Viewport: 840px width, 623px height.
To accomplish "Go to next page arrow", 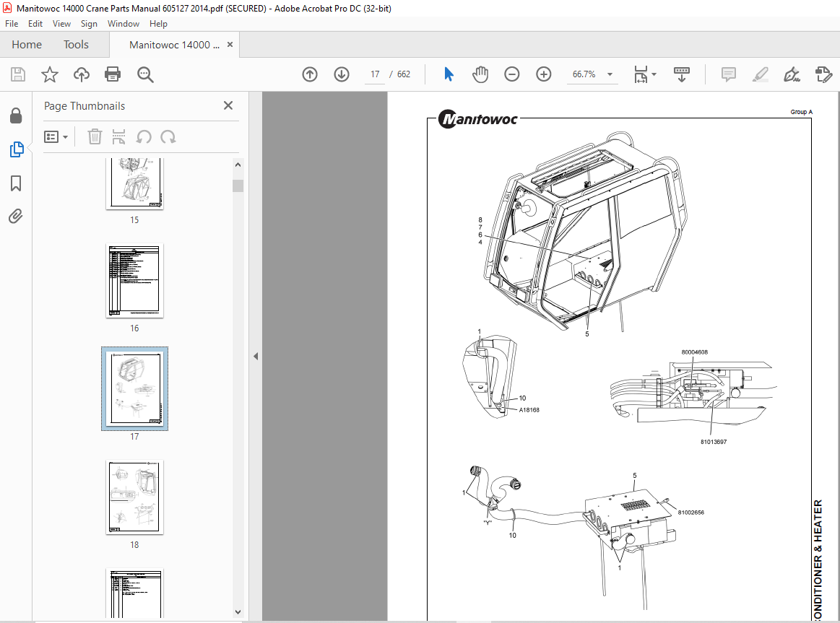I will click(x=341, y=74).
